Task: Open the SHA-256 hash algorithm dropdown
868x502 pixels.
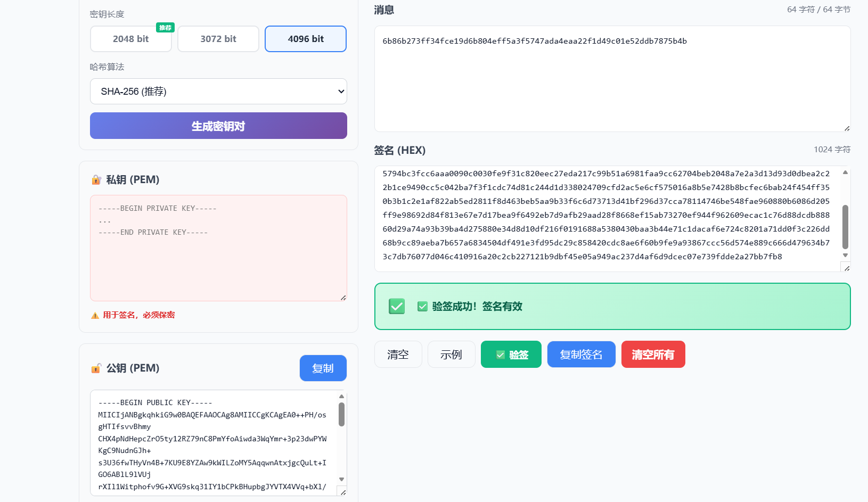Action: 218,92
